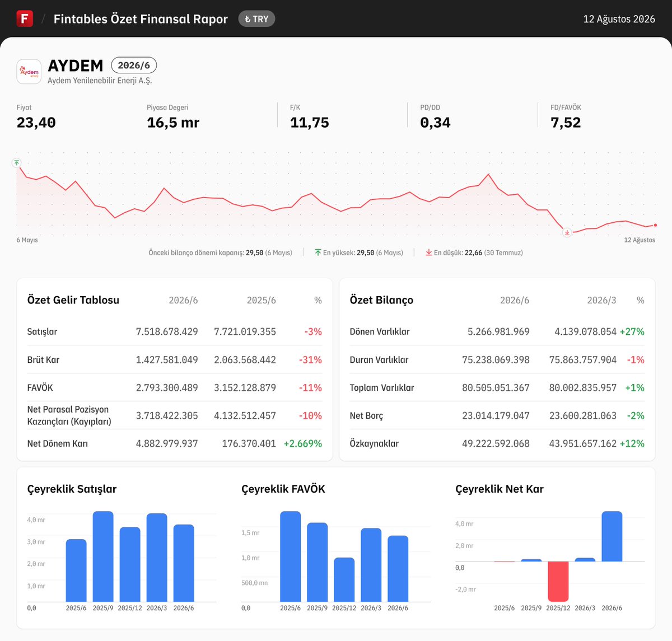Click Net Borç value 23.014.179.047
Screen dimensions: 672x641
pos(496,415)
